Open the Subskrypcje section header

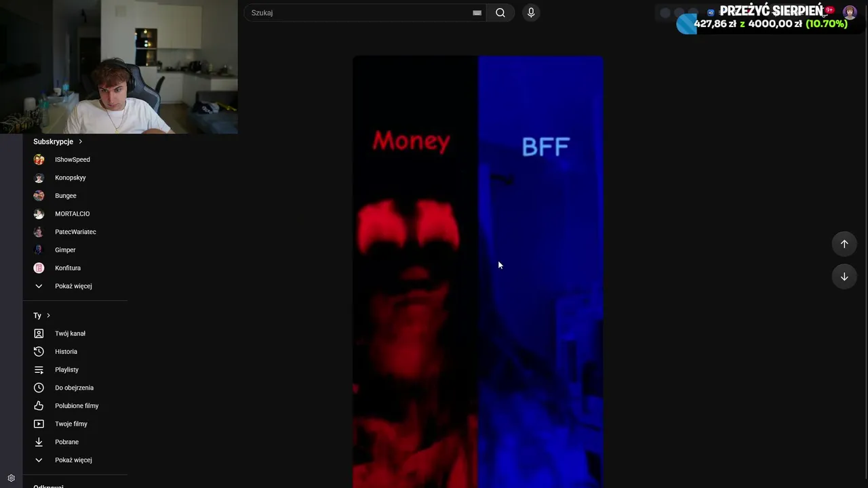58,142
